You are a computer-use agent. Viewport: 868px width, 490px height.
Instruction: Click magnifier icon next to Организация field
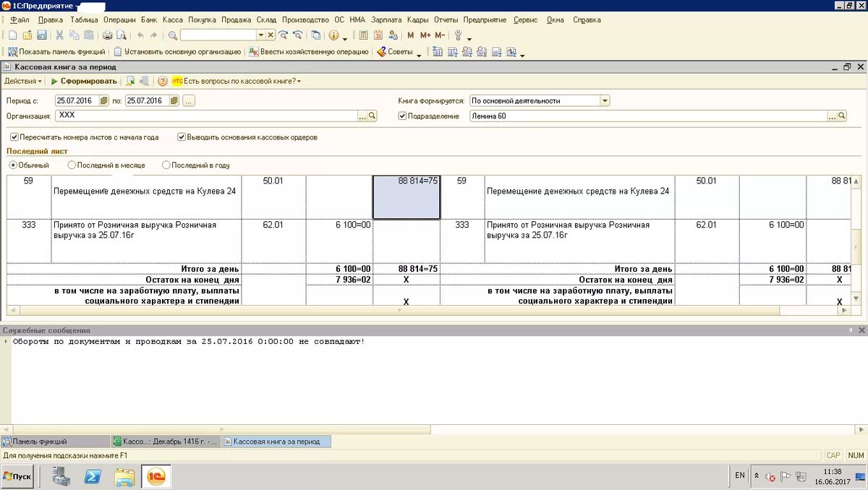coord(373,116)
